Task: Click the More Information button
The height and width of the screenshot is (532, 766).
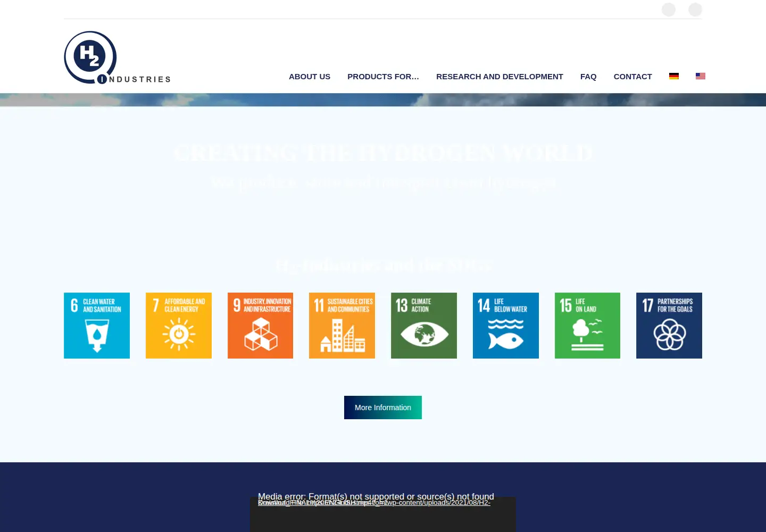Action: [383, 408]
